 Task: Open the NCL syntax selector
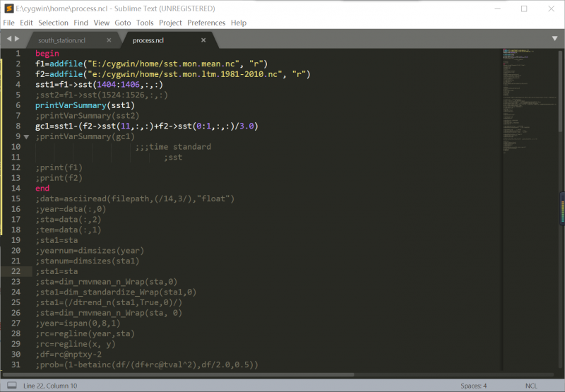(531, 386)
